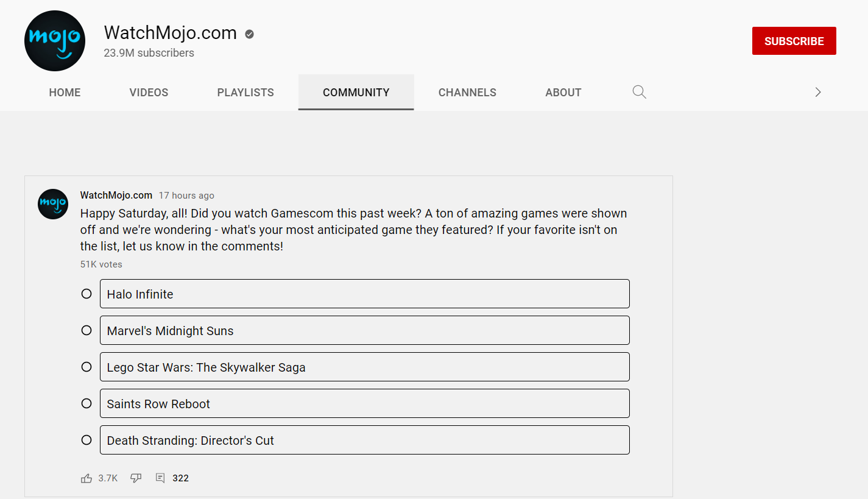The width and height of the screenshot is (868, 499).
Task: Open the '17 hours ago' post timestamp
Action: (x=186, y=196)
